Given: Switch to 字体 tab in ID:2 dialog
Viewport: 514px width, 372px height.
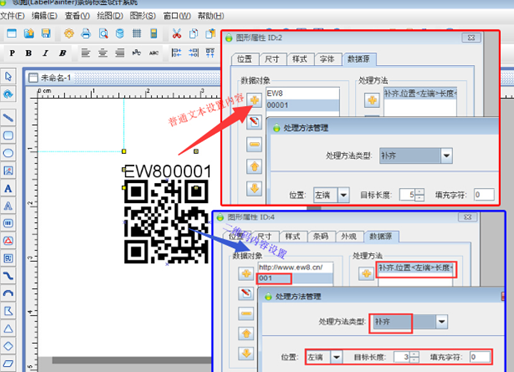Looking at the screenshot, I should (x=327, y=59).
